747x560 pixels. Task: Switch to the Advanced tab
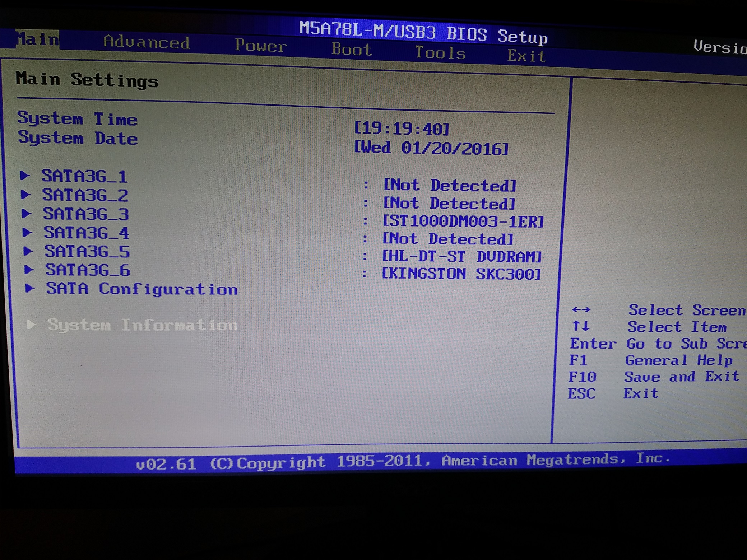[147, 42]
